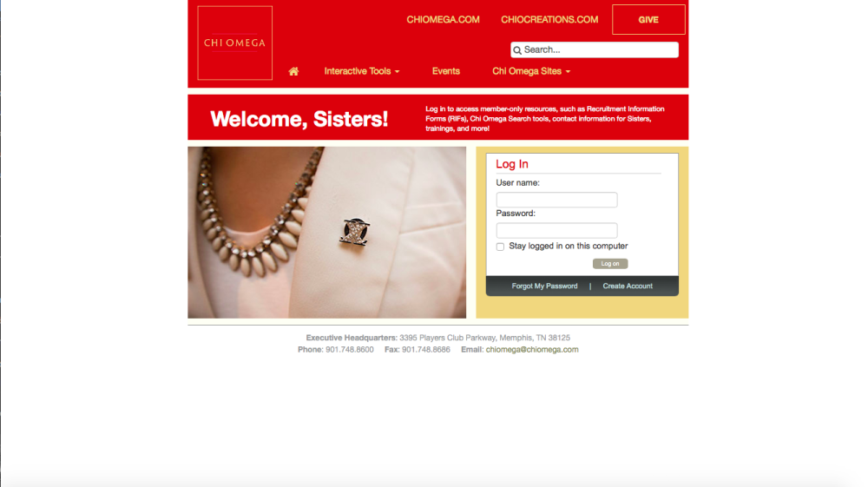Viewport: 868px width, 487px height.
Task: Visit the CHIOMEGA.COM link
Action: (443, 19)
